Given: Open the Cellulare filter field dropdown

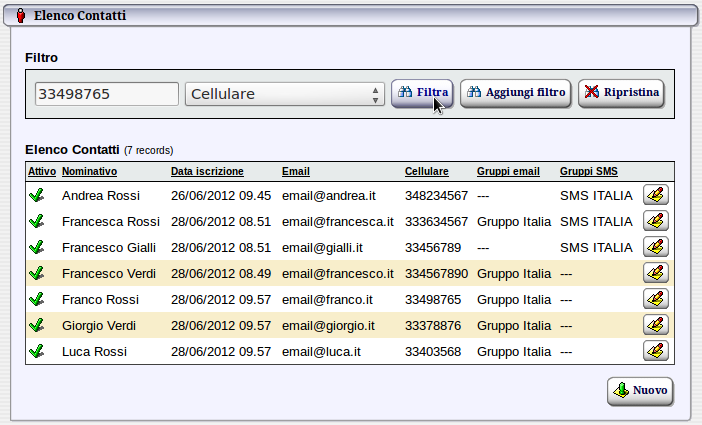Looking at the screenshot, I should 285,94.
